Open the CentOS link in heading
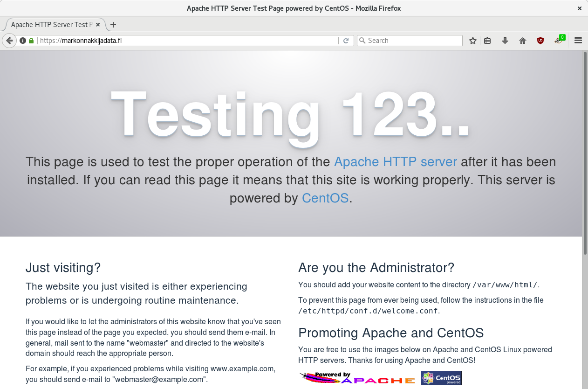The image size is (588, 389). click(x=325, y=198)
